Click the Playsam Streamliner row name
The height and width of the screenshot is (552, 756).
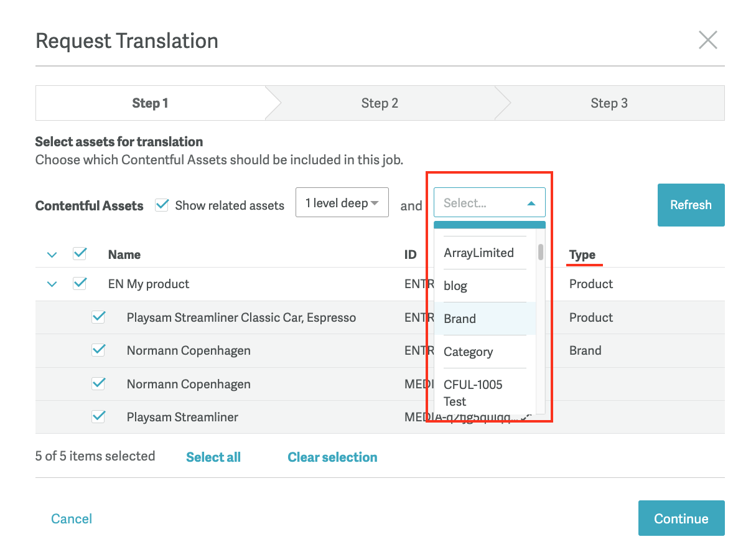click(x=182, y=417)
